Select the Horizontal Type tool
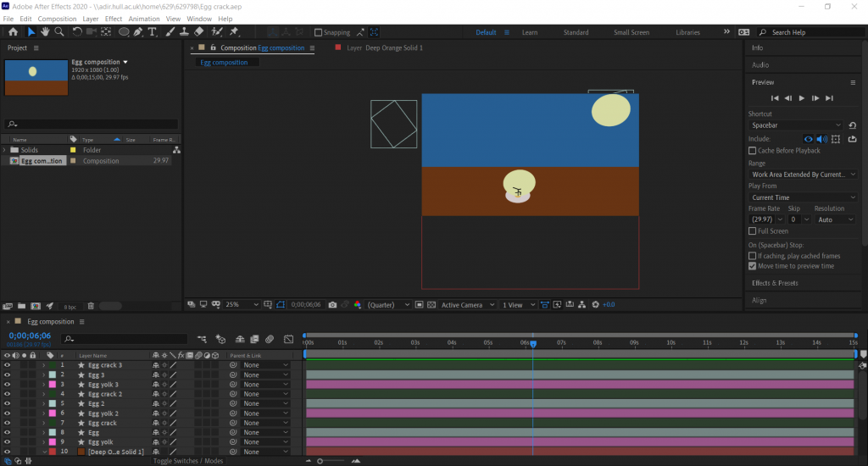Viewport: 868px width, 466px height. 153,32
